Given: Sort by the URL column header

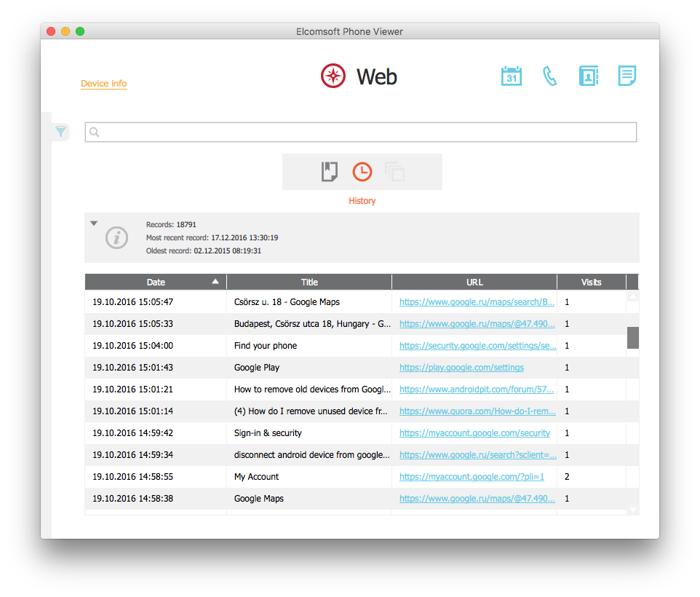Looking at the screenshot, I should (x=474, y=282).
